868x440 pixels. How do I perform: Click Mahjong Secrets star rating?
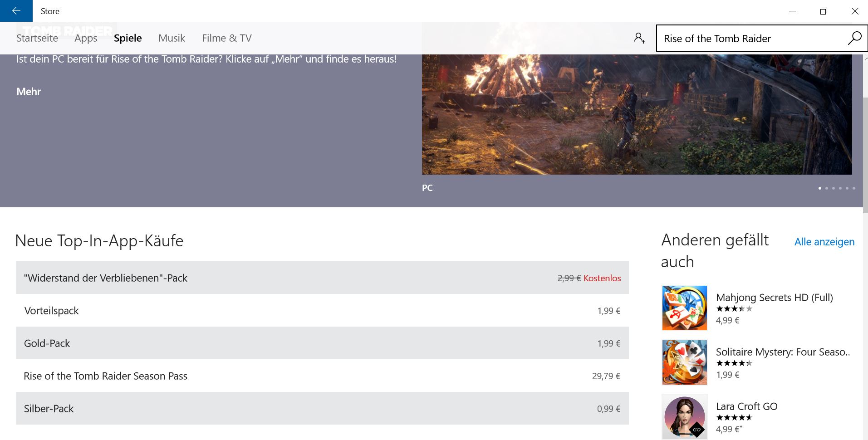[x=734, y=309]
